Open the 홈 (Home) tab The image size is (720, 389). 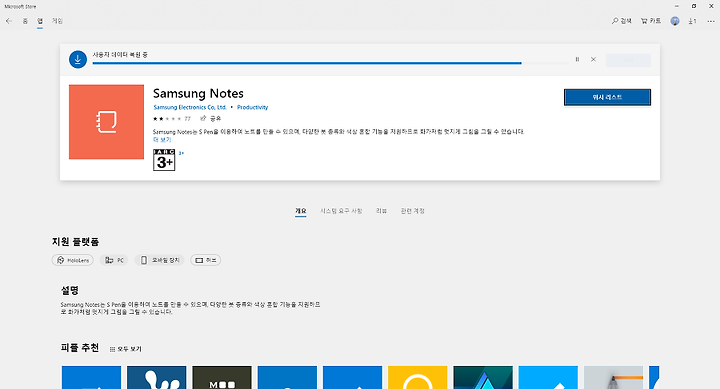pos(25,21)
